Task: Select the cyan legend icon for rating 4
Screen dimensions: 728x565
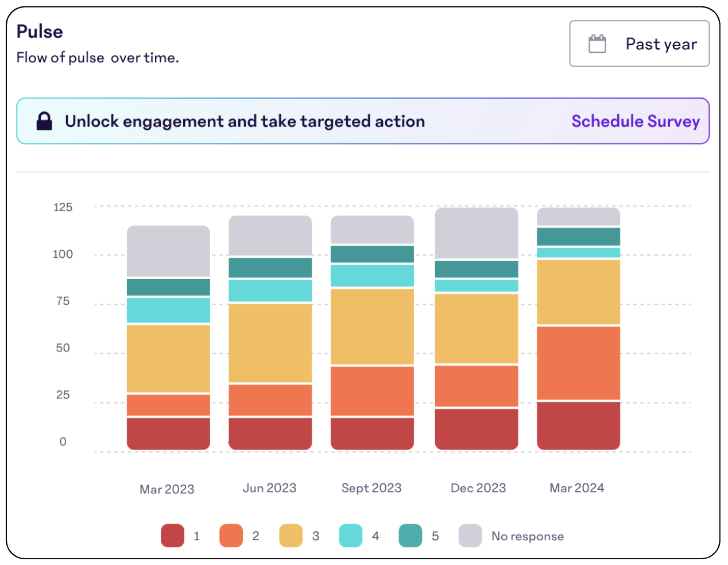Action: coord(351,536)
